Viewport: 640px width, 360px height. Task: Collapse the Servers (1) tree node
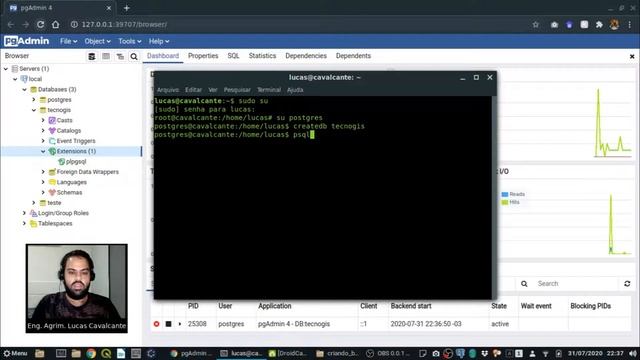pos(6,69)
